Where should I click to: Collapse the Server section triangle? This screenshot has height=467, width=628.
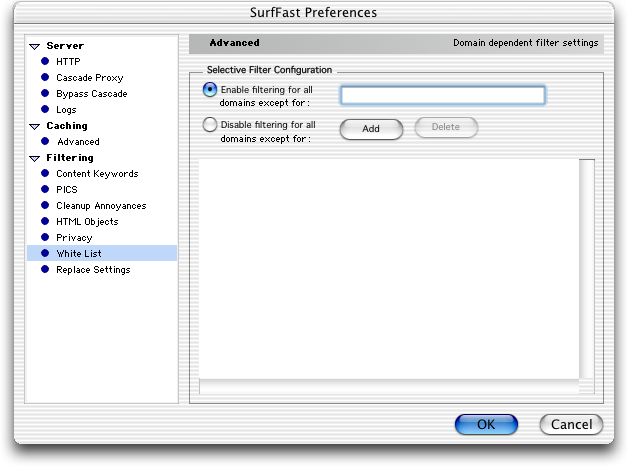point(35,46)
